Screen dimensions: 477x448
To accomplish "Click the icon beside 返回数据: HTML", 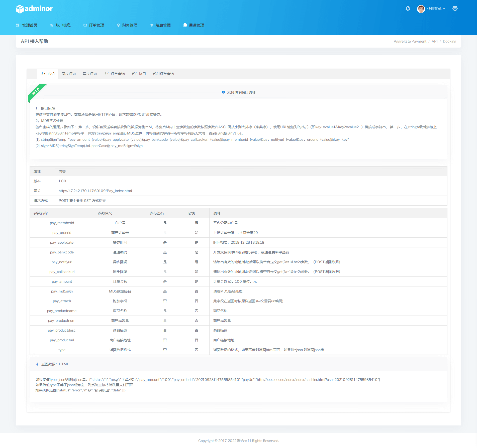I will click(x=37, y=364).
